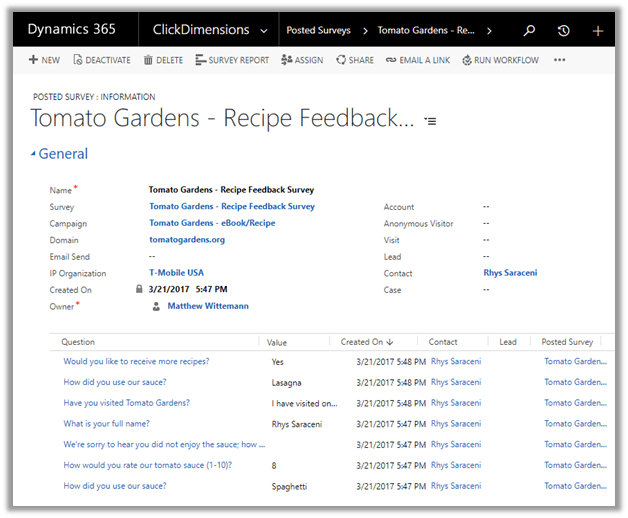Deactivate this posted survey record
The width and height of the screenshot is (628, 518).
pos(102,60)
